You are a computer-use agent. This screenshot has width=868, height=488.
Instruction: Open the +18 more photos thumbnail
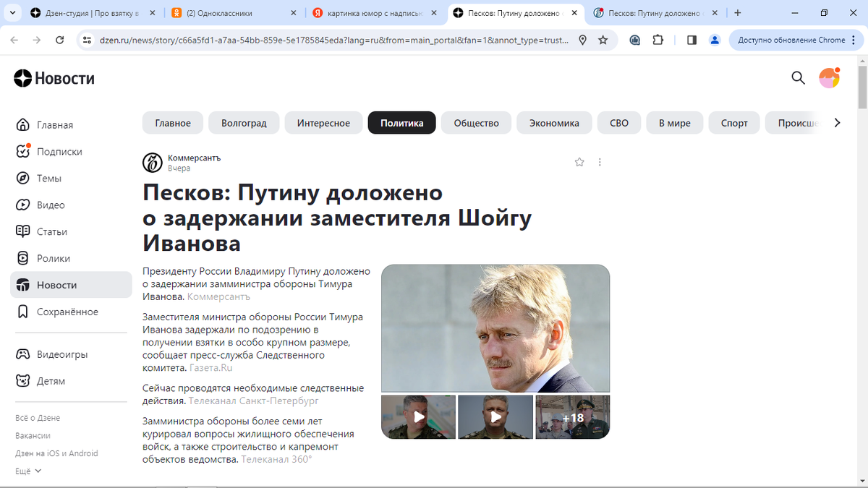pyautogui.click(x=573, y=417)
